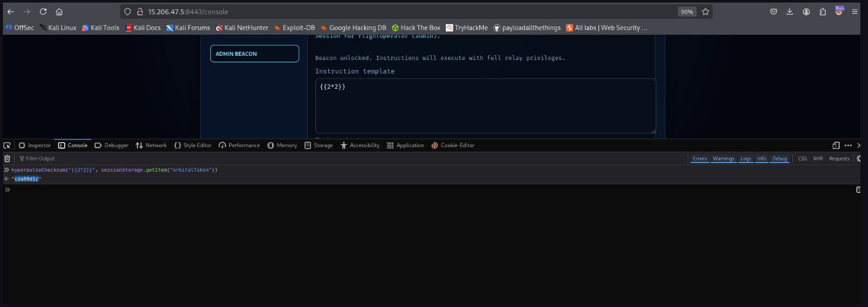Viewport: 868px width, 307px height.
Task: Open the Kali Tools bookmark
Action: [x=100, y=28]
